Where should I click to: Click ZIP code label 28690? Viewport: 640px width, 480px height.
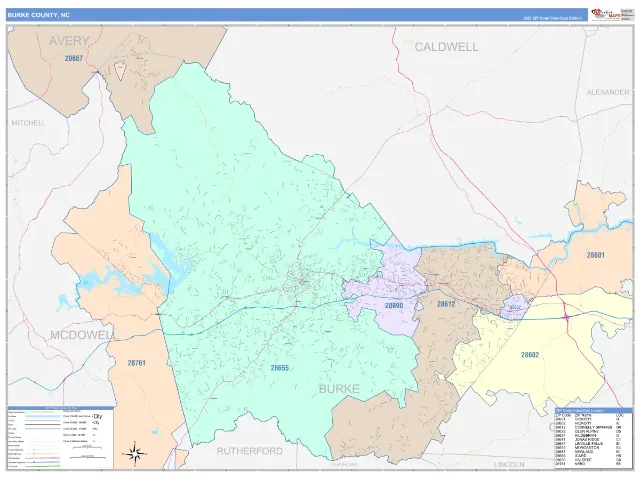[394, 305]
